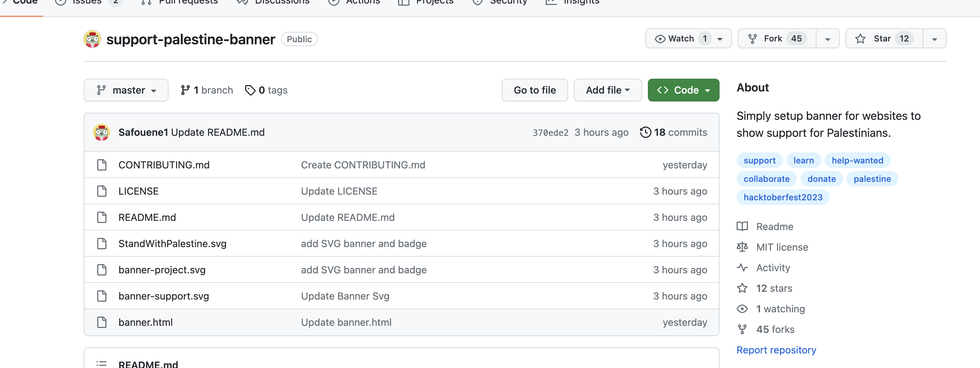Open the Add file dropdown
This screenshot has height=368, width=980.
pos(607,90)
